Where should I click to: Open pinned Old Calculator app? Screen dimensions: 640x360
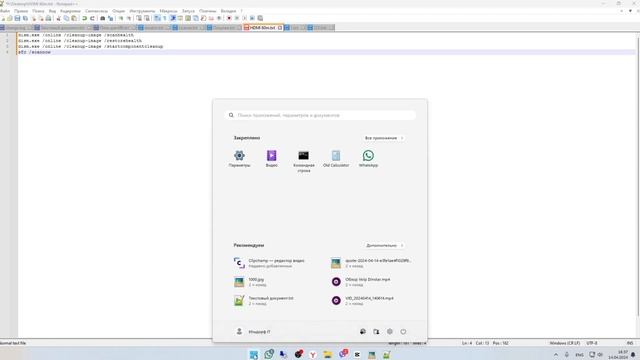pyautogui.click(x=336, y=159)
